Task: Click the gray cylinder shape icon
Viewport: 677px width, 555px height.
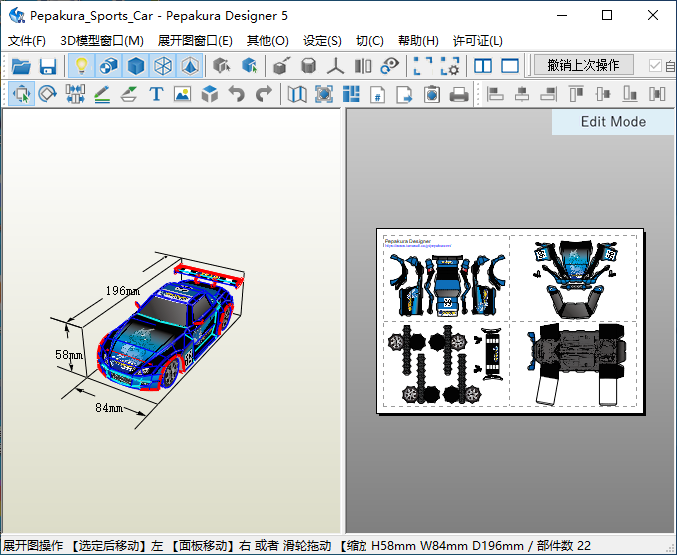Action: tap(308, 66)
